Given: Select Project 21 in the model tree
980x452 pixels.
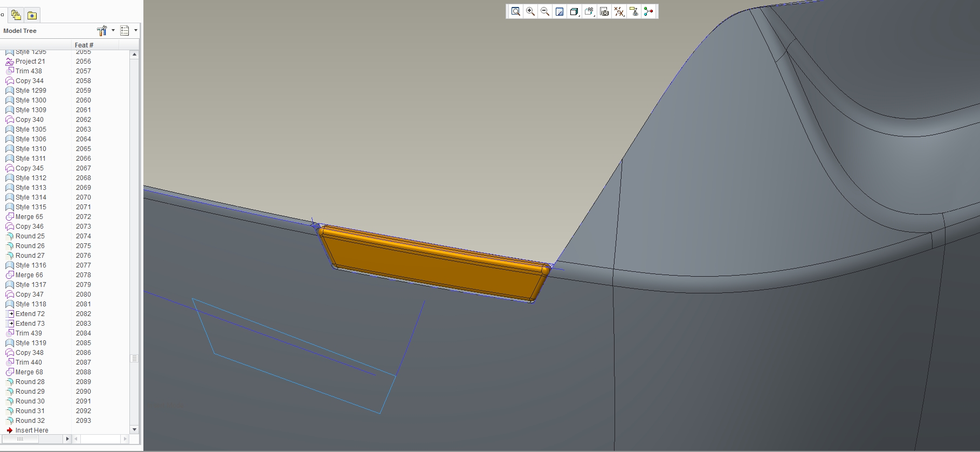Looking at the screenshot, I should click(x=30, y=61).
